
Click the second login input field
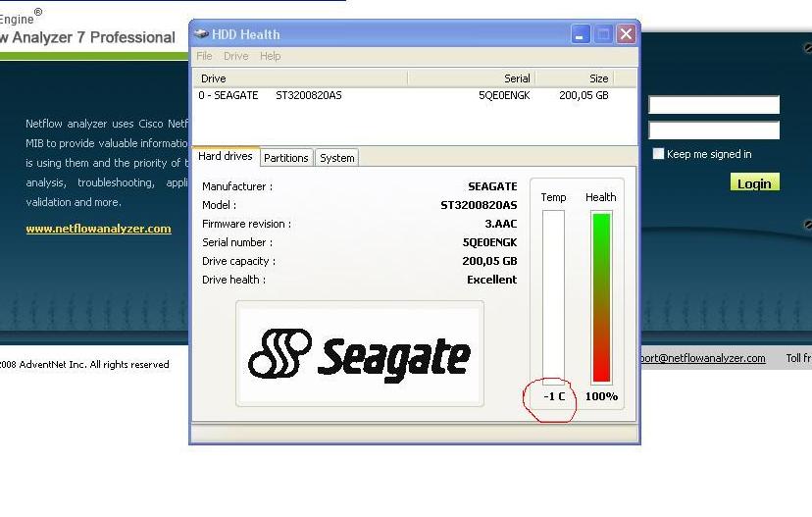coord(714,130)
